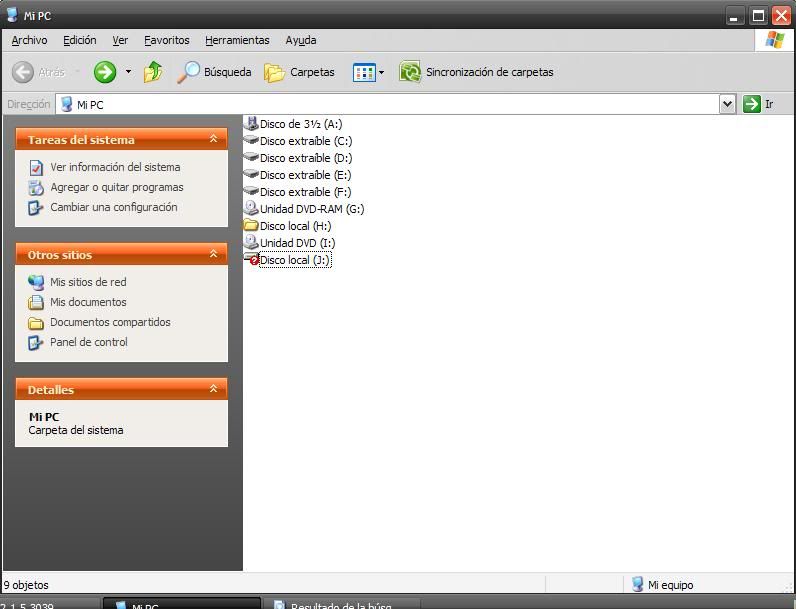Click the Sincronización de carpetas icon
The image size is (796, 609).
coord(410,72)
